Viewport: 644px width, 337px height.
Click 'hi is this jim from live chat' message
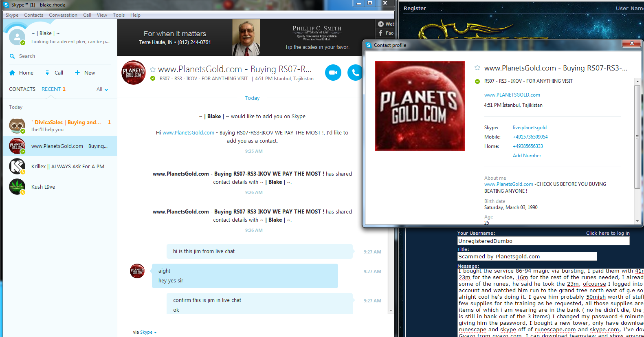pos(259,251)
